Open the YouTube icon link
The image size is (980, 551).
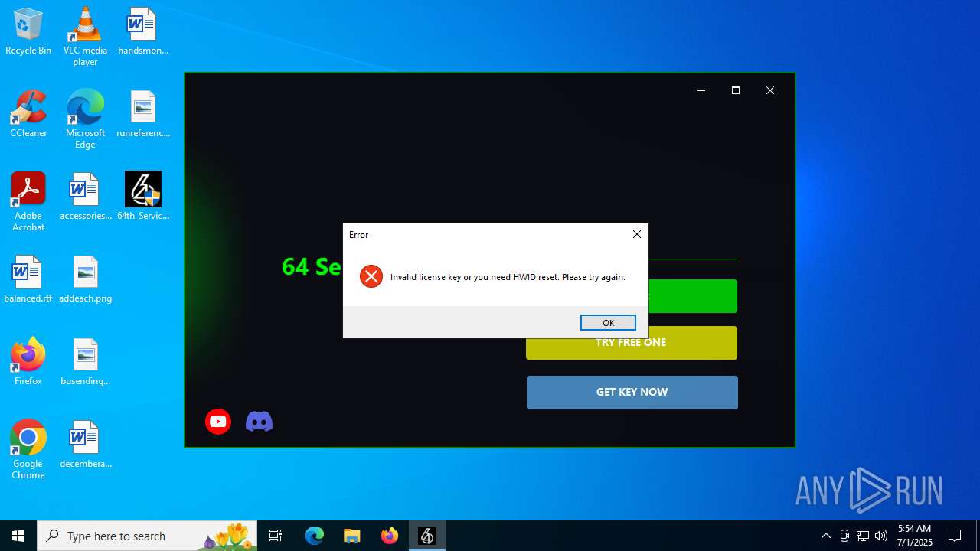pos(218,422)
